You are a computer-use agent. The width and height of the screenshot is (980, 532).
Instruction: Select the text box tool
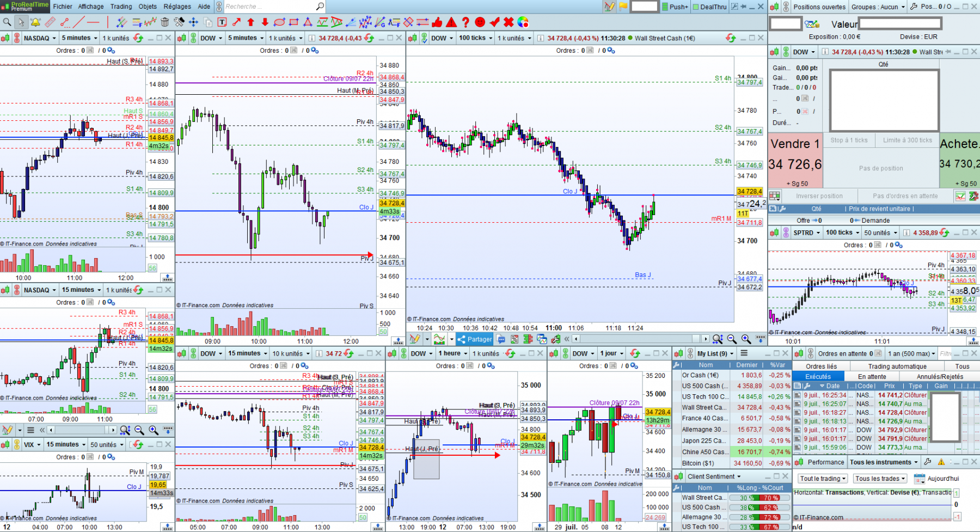click(x=222, y=22)
